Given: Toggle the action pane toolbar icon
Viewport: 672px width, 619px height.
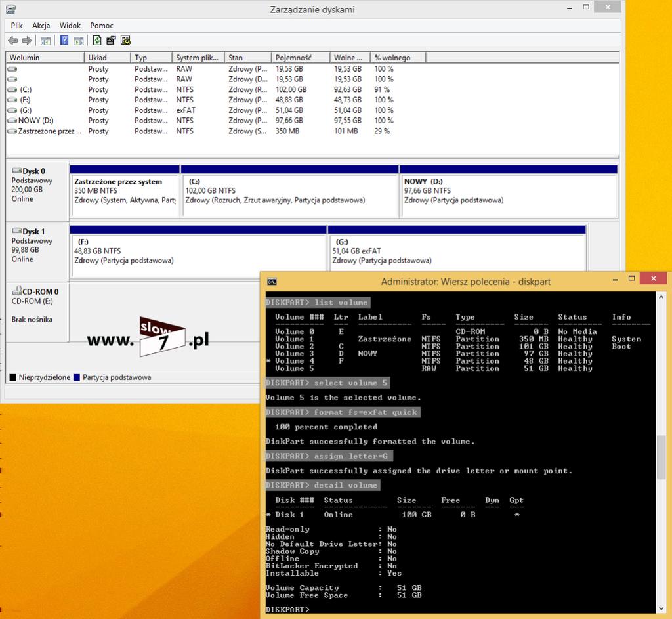Looking at the screenshot, I should pyautogui.click(x=79, y=41).
